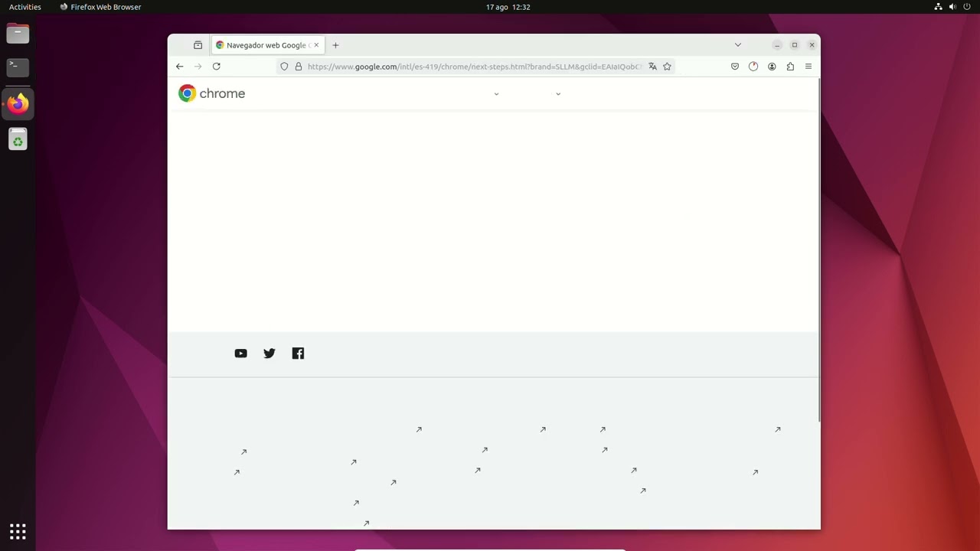
Task: Open tracking protection shield icon
Action: point(284,67)
